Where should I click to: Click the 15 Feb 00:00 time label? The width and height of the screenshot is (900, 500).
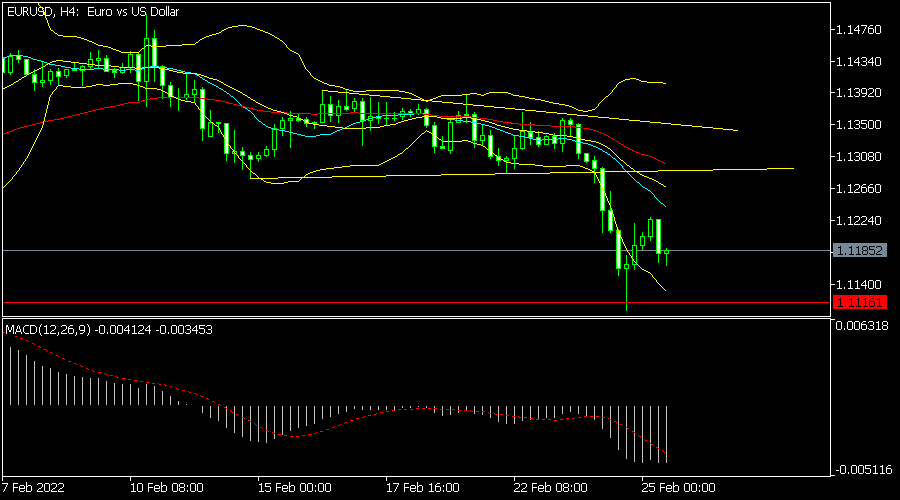(294, 488)
